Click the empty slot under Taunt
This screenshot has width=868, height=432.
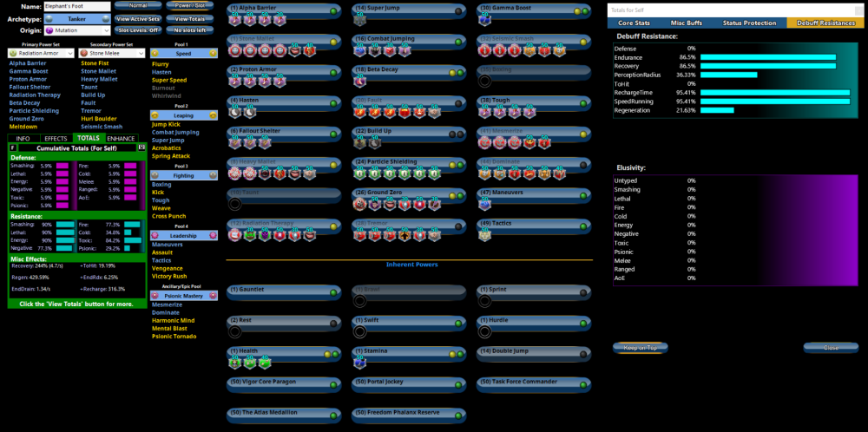[234, 204]
